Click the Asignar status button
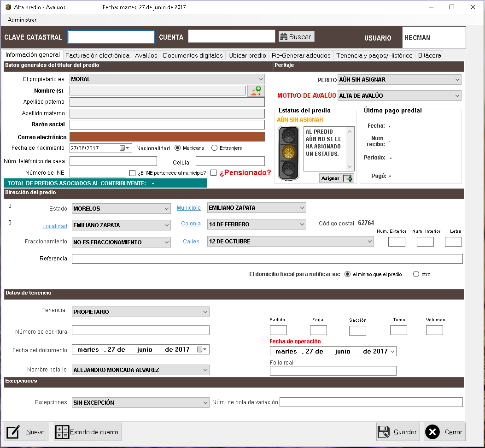The image size is (485, 448). coord(336,178)
